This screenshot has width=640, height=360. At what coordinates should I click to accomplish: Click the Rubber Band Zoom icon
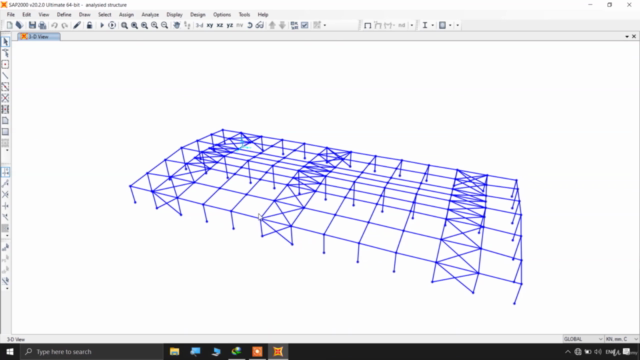point(124,25)
